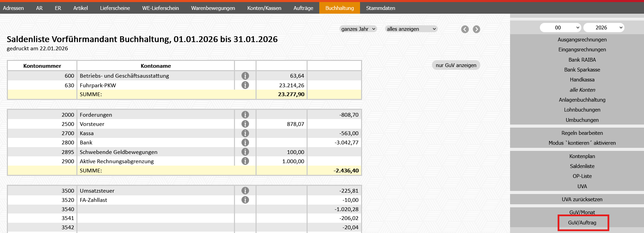Show info for Vorsteuer account
Viewport: 644px width, 233px height.
pos(245,124)
